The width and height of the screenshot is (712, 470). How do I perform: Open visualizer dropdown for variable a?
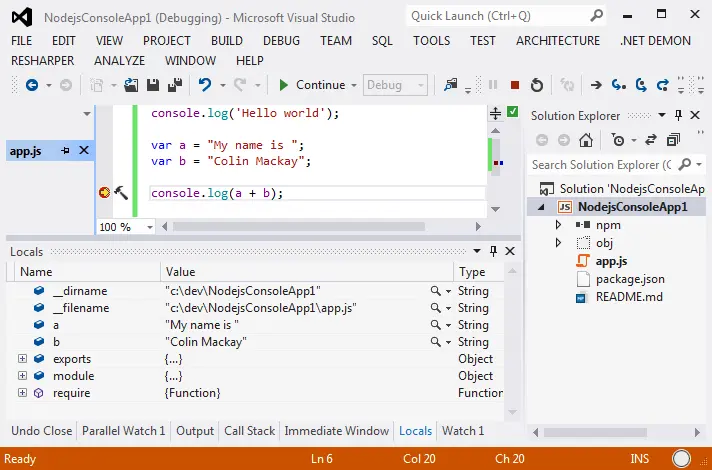448,326
